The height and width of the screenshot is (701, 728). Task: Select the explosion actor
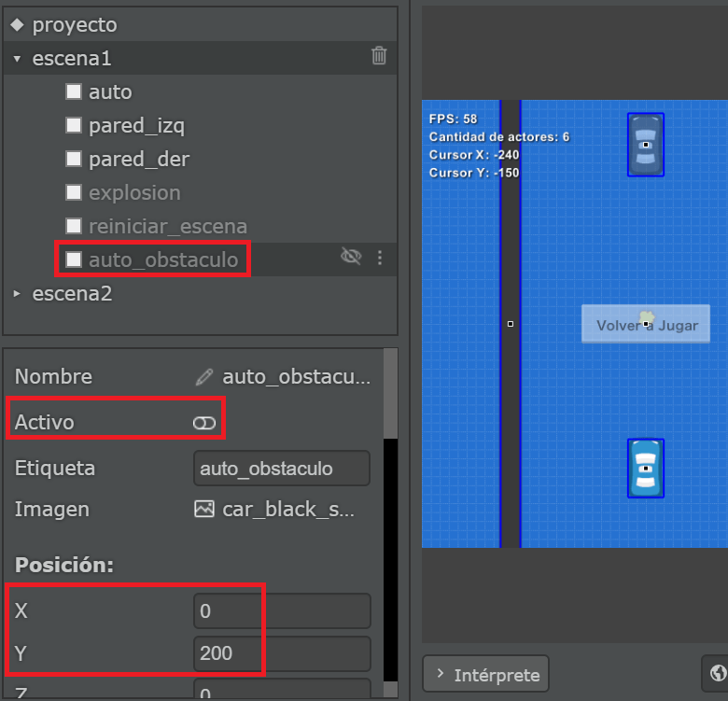[x=134, y=192]
